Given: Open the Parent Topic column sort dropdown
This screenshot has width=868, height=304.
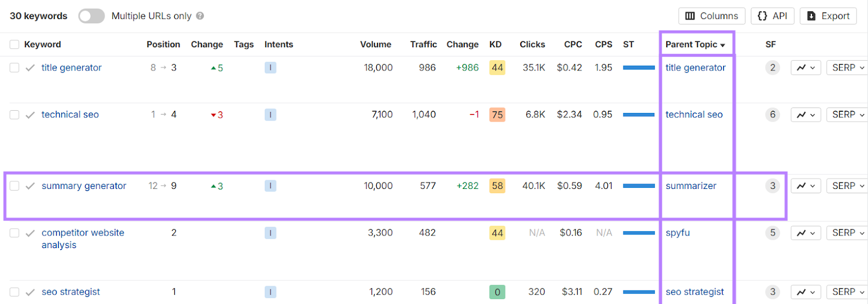Looking at the screenshot, I should pyautogui.click(x=695, y=45).
